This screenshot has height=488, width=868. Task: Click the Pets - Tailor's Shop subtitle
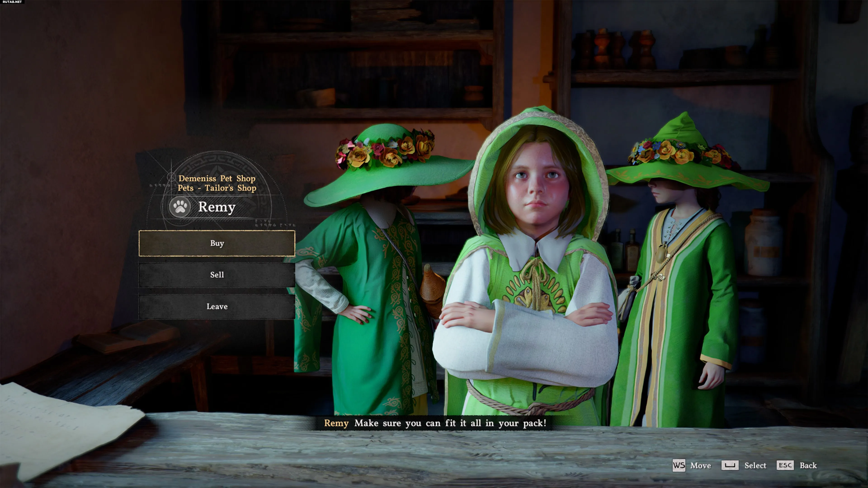coord(217,188)
